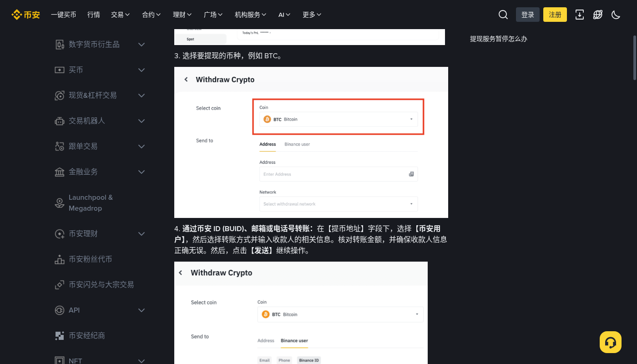The image size is (637, 364).
Task: Open the AI dropdown menu
Action: click(284, 15)
